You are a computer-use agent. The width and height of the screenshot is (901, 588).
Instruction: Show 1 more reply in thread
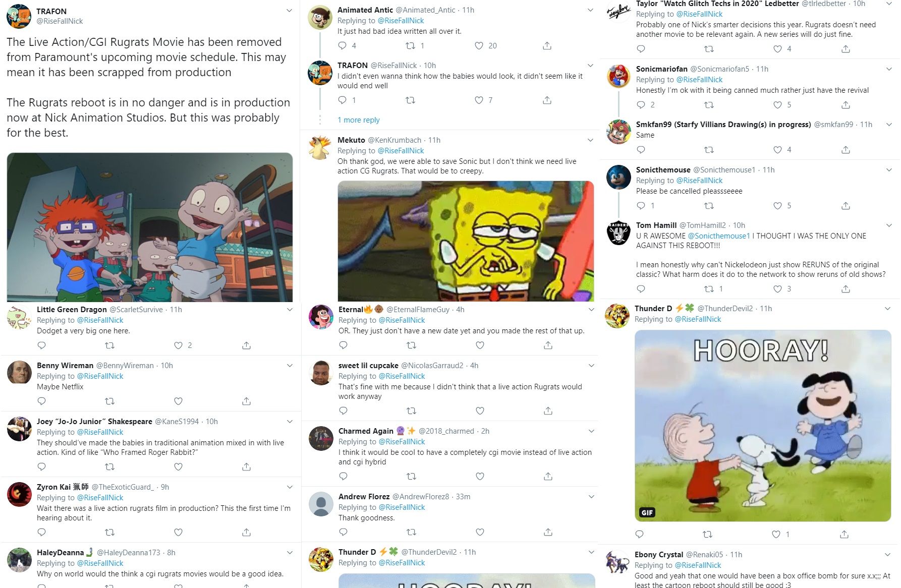click(358, 120)
